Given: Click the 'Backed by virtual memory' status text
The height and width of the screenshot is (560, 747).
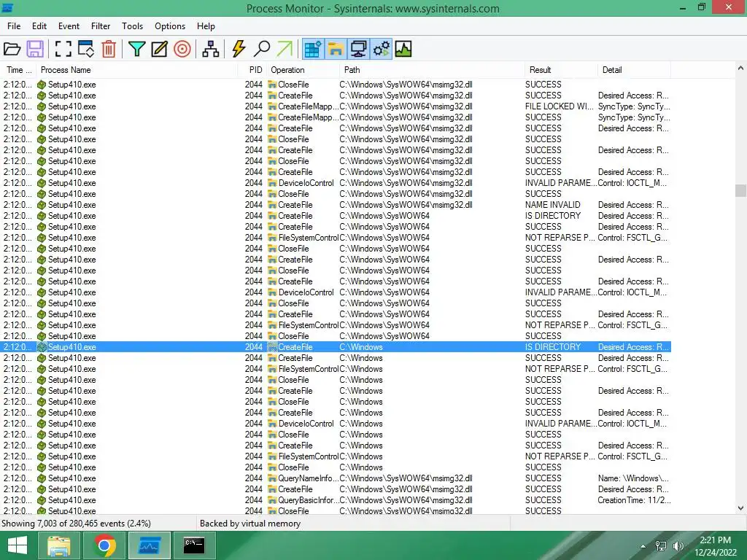Looking at the screenshot, I should pos(250,524).
